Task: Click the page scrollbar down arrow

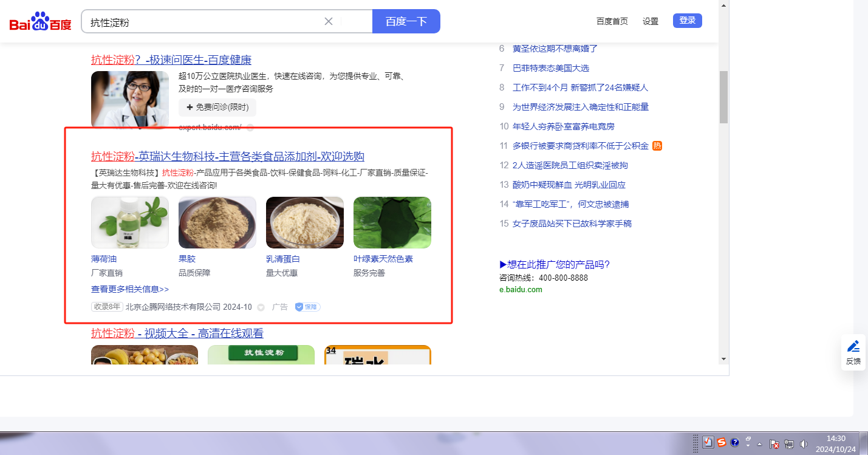Action: coord(723,359)
